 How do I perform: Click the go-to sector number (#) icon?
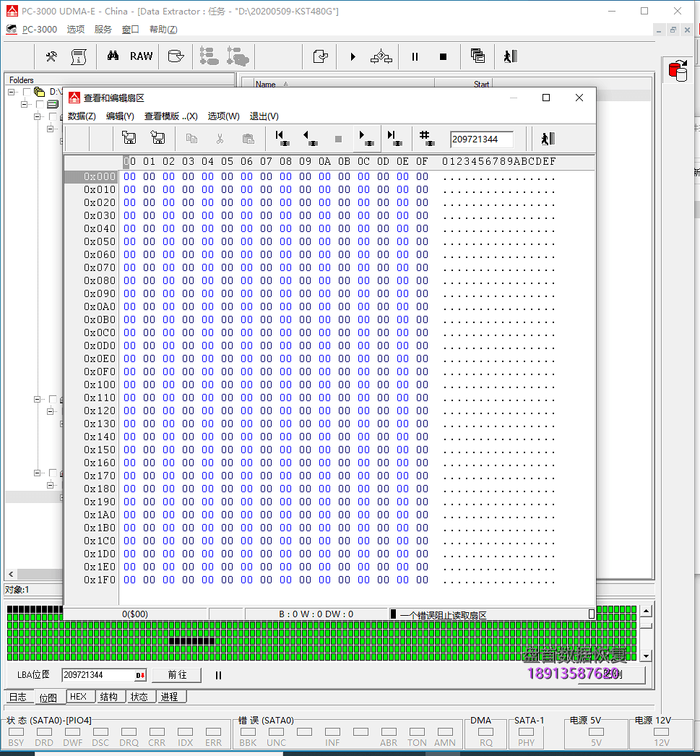pyautogui.click(x=427, y=139)
